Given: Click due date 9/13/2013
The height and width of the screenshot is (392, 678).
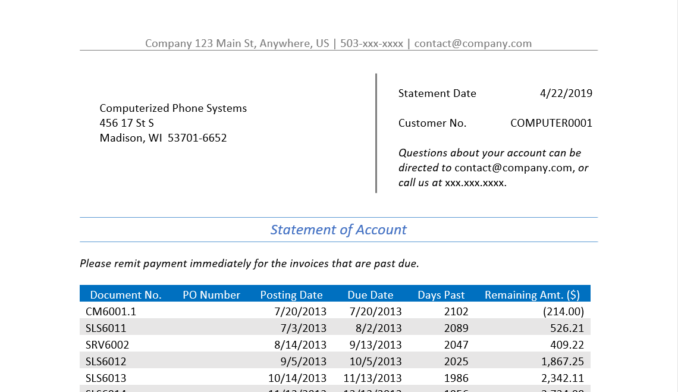Looking at the screenshot, I should pyautogui.click(x=376, y=345).
